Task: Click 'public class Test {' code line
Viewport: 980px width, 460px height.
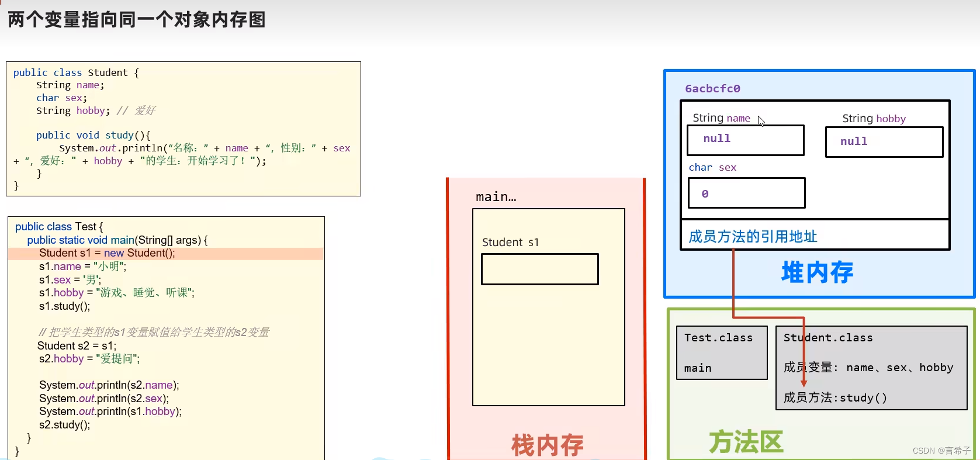Action: click(x=59, y=227)
